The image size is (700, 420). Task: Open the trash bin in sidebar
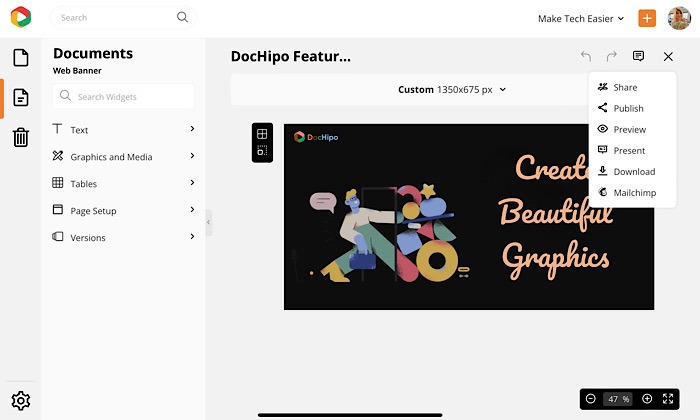point(20,138)
